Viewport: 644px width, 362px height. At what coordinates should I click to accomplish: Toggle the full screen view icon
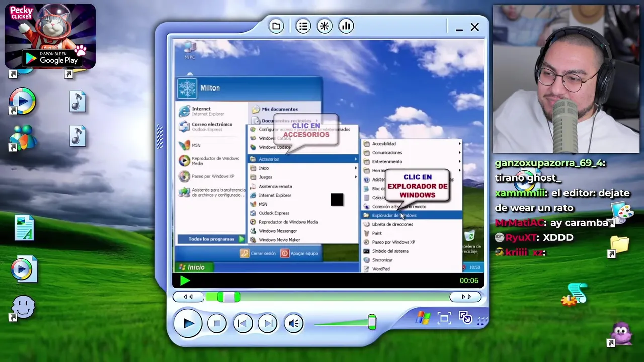tap(444, 318)
